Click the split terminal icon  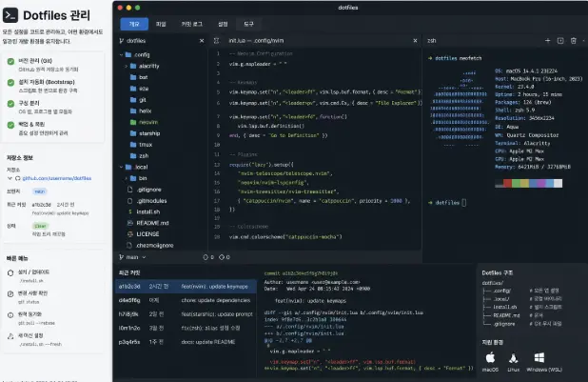click(x=560, y=41)
